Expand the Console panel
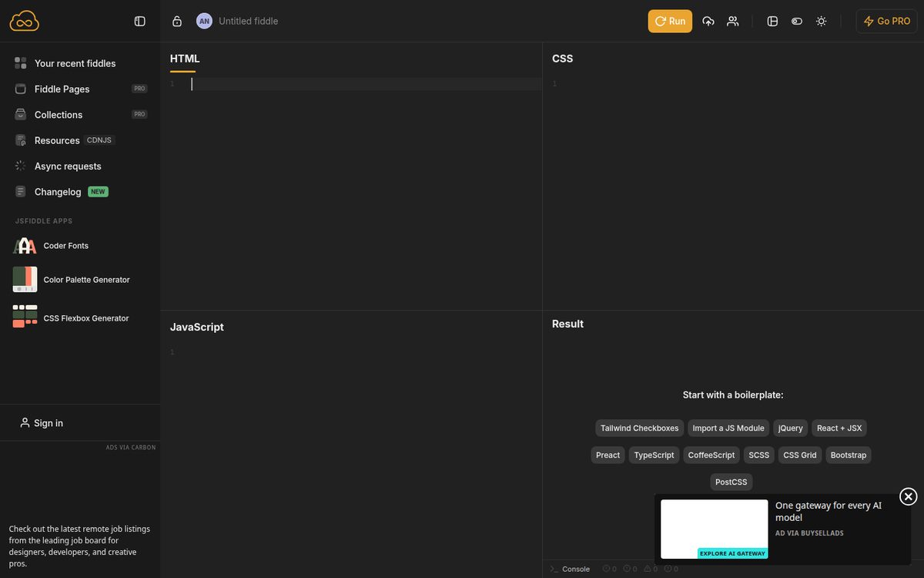Image resolution: width=924 pixels, height=578 pixels. (x=570, y=569)
